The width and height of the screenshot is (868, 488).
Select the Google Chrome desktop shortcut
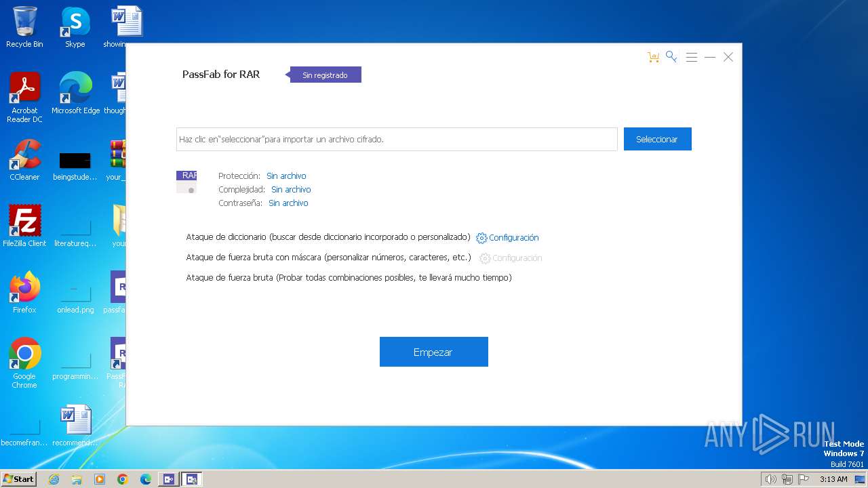[x=24, y=363]
